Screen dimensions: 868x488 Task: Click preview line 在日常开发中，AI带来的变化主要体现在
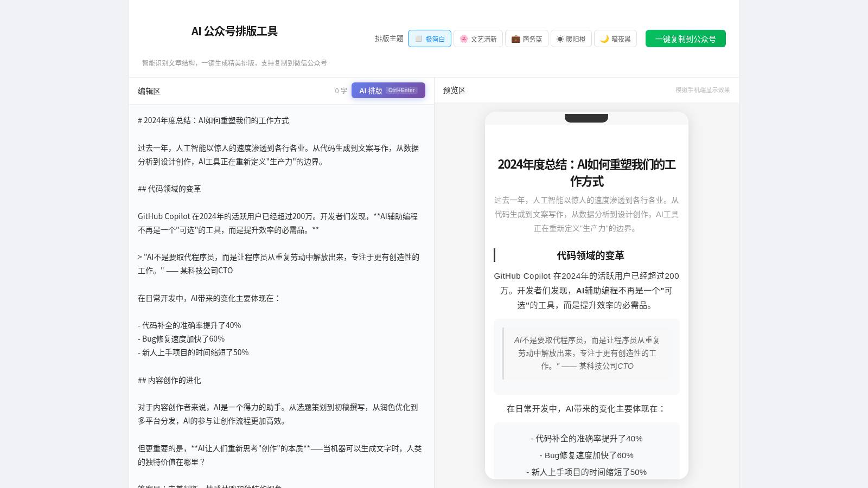(x=586, y=409)
